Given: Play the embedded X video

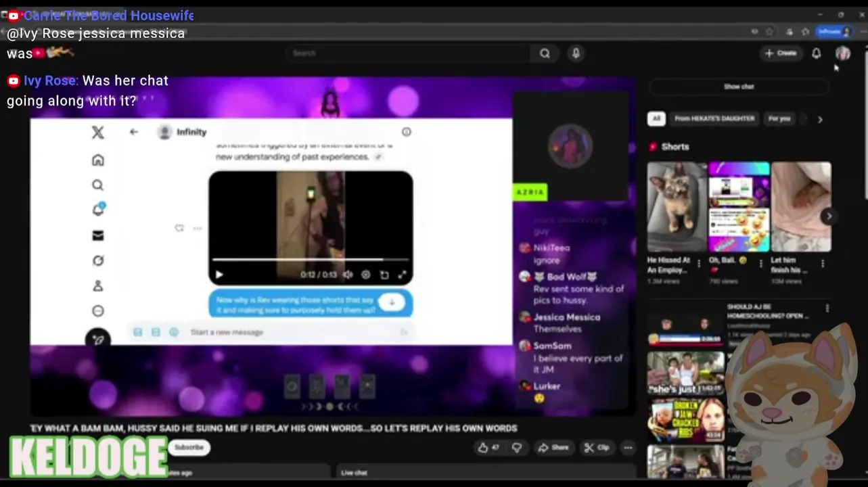Looking at the screenshot, I should click(x=219, y=275).
